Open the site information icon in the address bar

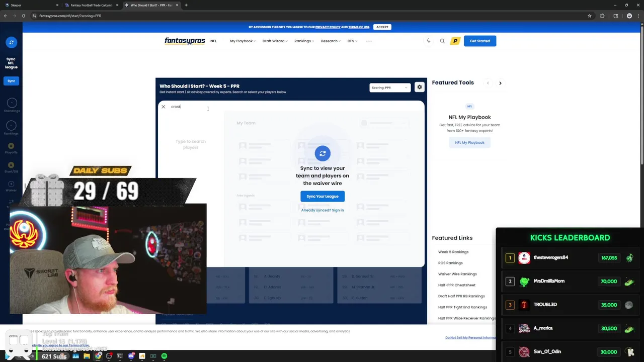pyautogui.click(x=34, y=16)
